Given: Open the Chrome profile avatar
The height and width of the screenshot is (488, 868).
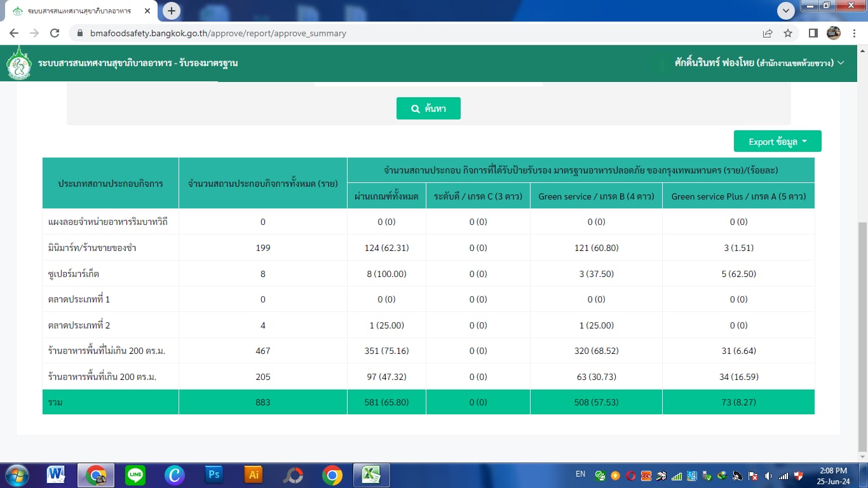Looking at the screenshot, I should click(833, 33).
